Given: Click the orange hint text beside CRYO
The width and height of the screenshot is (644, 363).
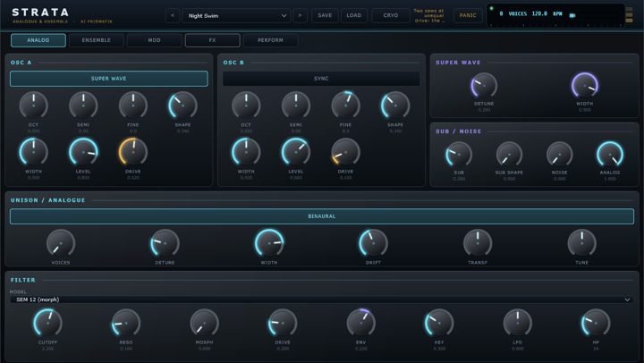Looking at the screenshot, I should [x=428, y=15].
